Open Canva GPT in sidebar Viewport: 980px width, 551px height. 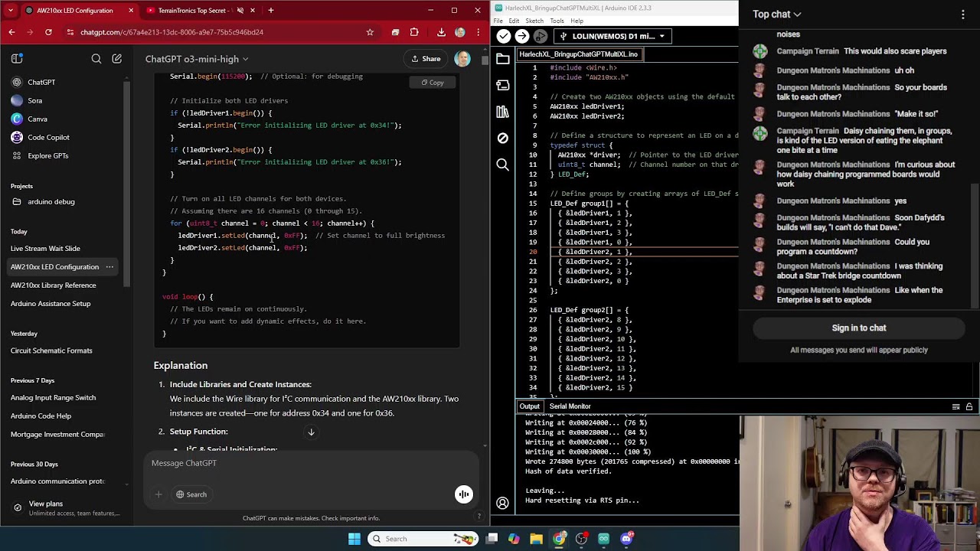click(37, 119)
